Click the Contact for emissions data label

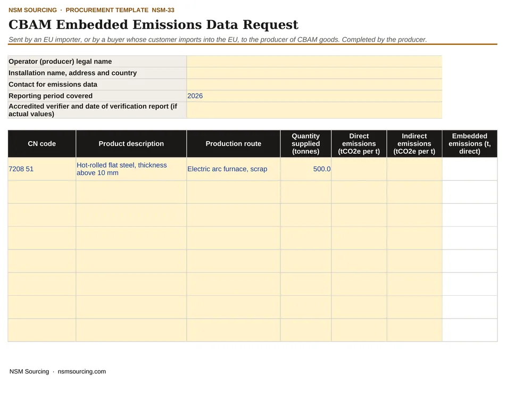[x=53, y=85]
